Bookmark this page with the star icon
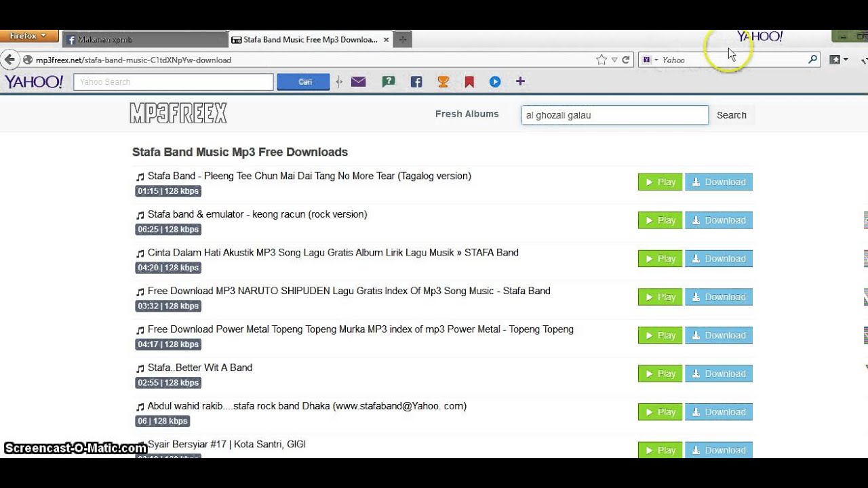 [x=601, y=60]
